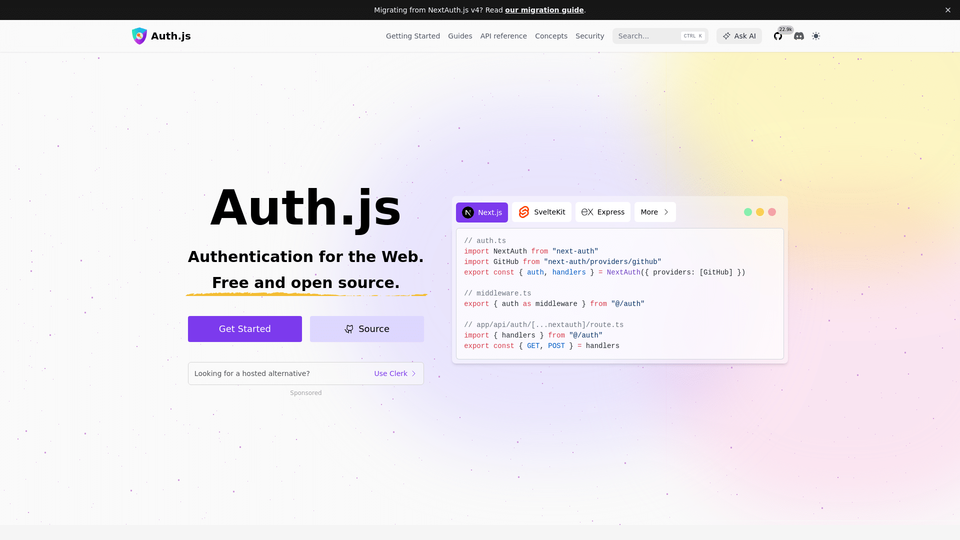Expand the More frameworks dropdown

coord(654,212)
